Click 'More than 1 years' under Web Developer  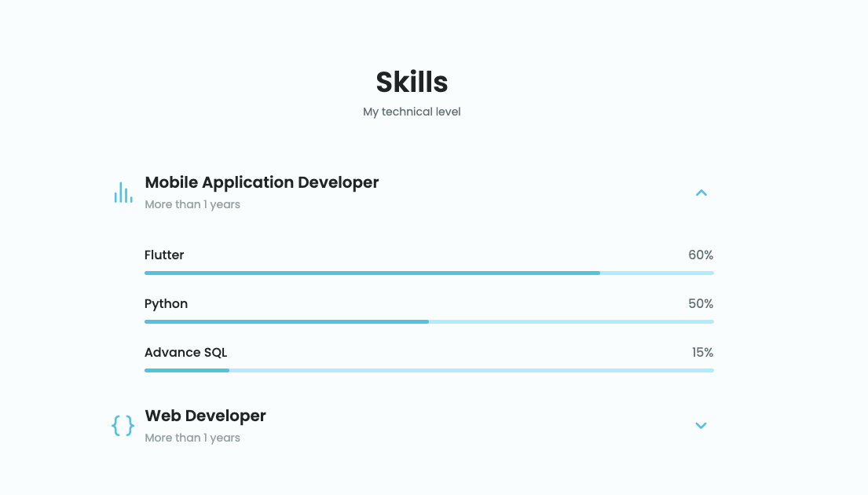(192, 438)
